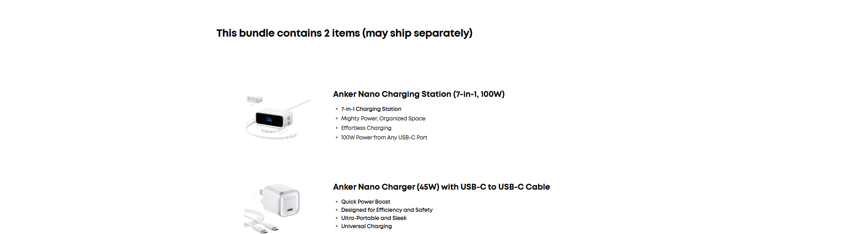Viewport: 868px width, 234px height.
Task: Click the 'Ultra-Portable and Sleek' feature text
Action: 374,218
